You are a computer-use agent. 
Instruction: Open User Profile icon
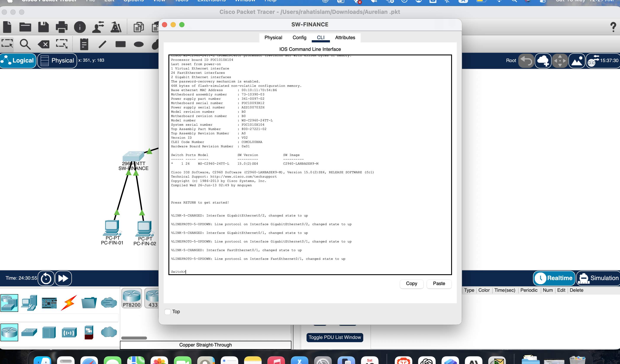(98, 27)
